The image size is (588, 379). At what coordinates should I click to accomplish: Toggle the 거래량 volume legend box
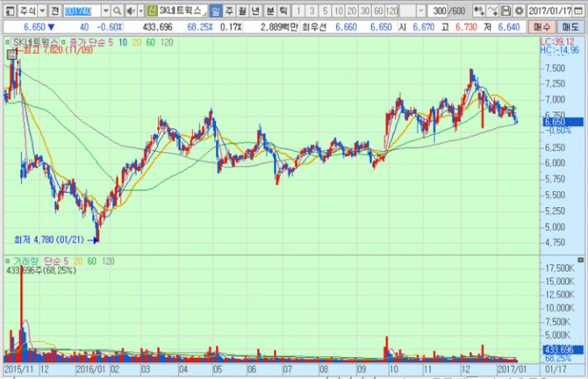click(x=9, y=261)
